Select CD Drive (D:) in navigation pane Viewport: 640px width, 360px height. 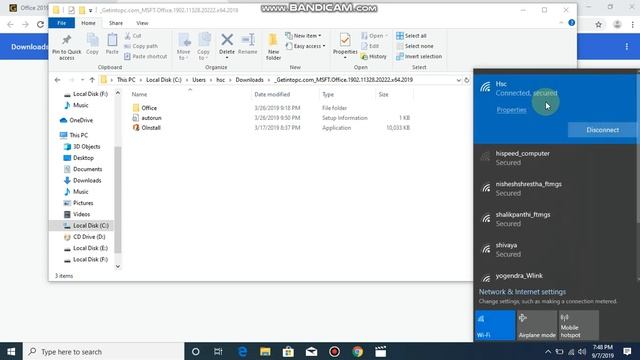pyautogui.click(x=84, y=237)
